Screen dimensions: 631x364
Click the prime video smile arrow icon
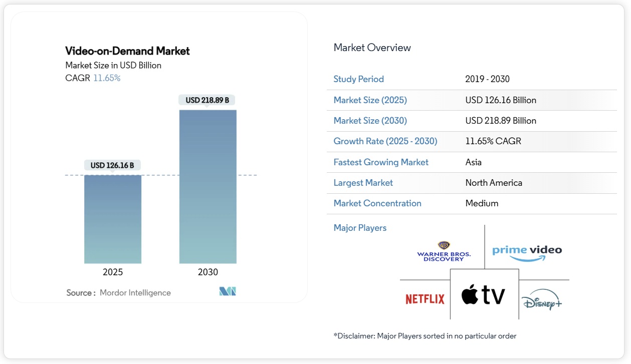tap(527, 257)
